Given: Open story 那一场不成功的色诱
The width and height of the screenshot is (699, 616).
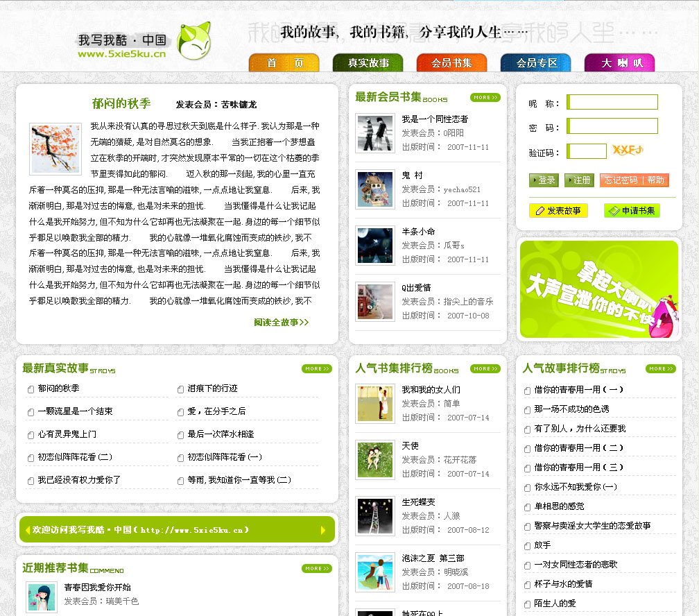Looking at the screenshot, I should click(x=571, y=409).
